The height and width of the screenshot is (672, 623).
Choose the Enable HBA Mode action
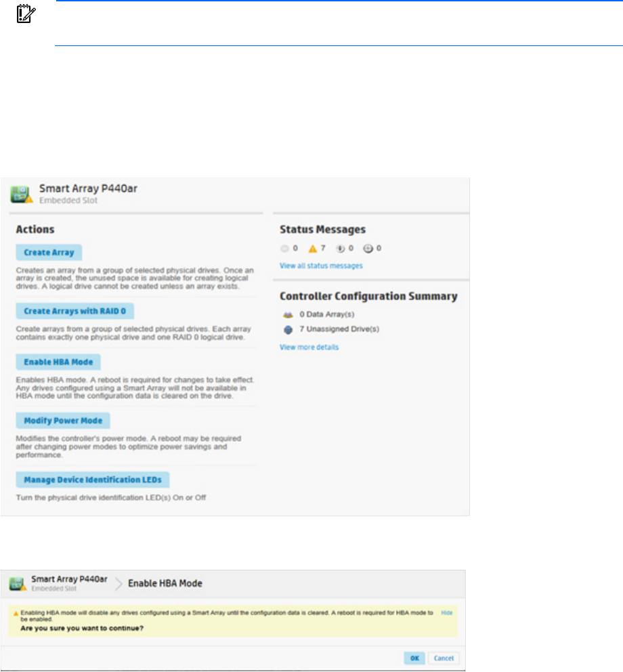click(58, 362)
